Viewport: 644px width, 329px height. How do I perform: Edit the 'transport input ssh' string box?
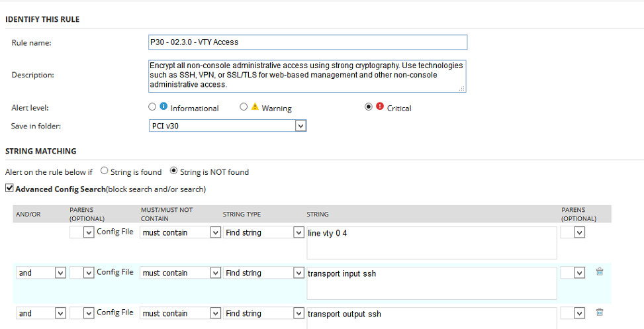point(431,283)
